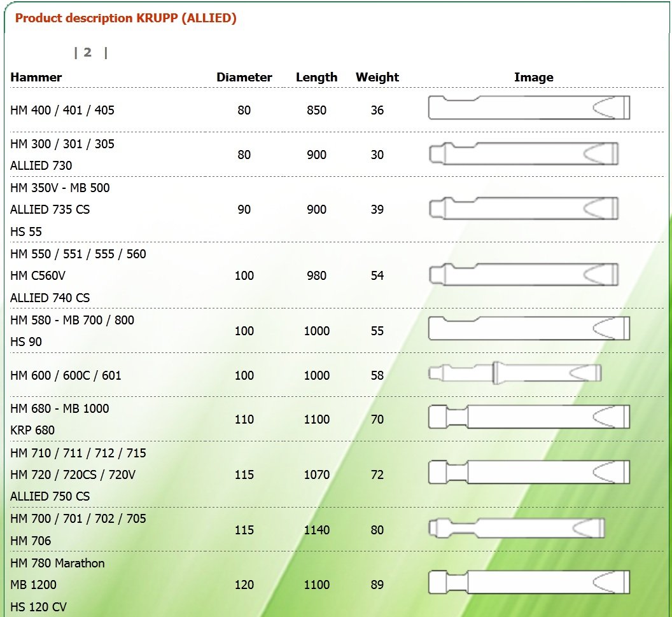Select the Weight column header
The height and width of the screenshot is (617, 672).
(377, 77)
